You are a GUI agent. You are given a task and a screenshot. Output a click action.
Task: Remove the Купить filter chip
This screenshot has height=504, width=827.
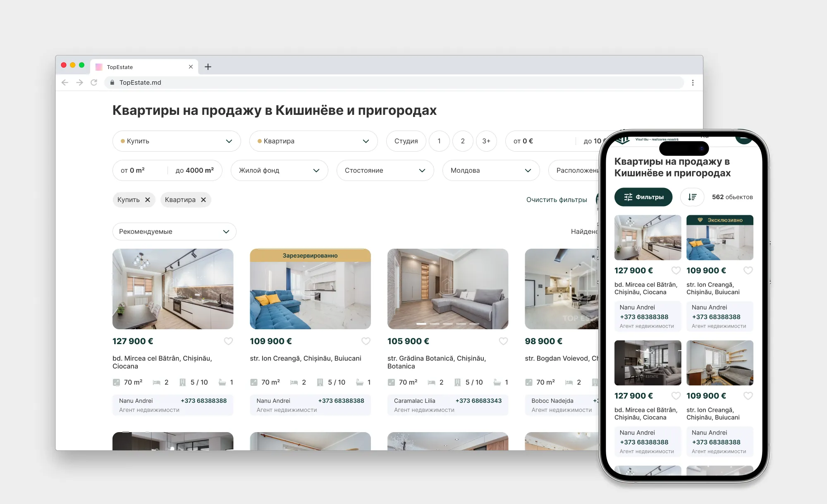click(148, 200)
